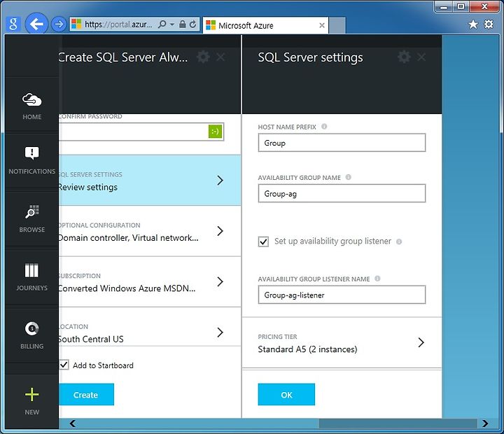Screen dimensions: 504x434
Task: Click the address bar search magnifier icon
Action: pos(162,24)
